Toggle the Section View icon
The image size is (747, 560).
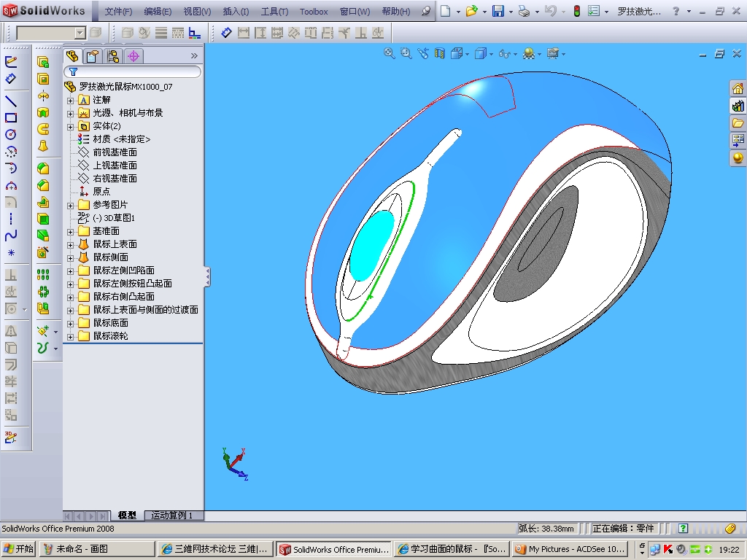tap(440, 53)
